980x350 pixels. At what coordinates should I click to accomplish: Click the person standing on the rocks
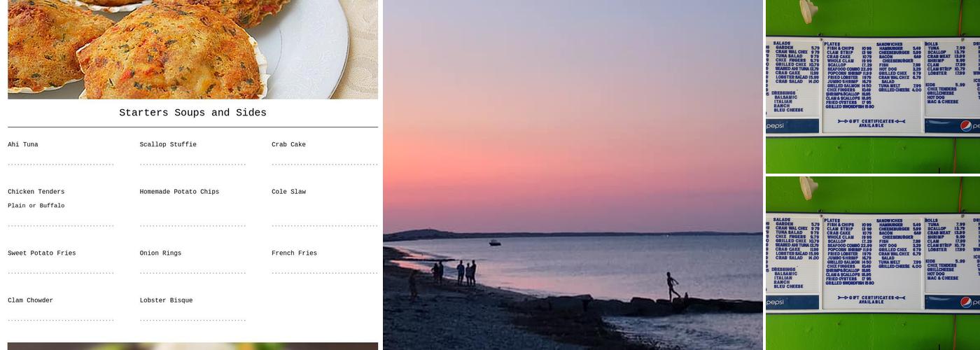(672, 286)
